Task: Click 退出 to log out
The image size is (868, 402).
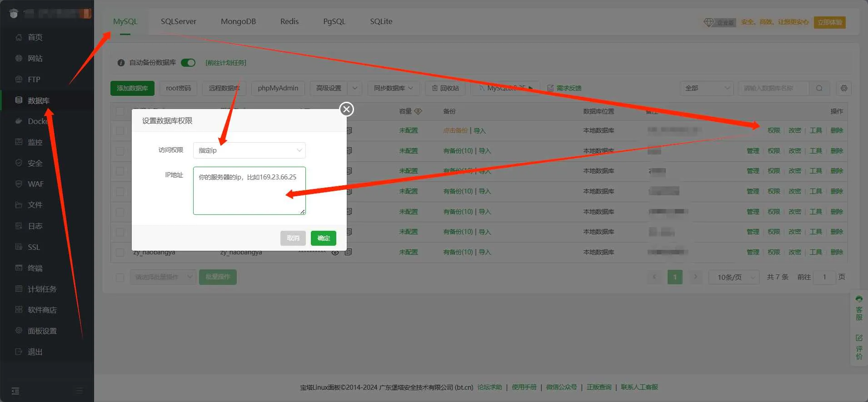Action: click(35, 352)
